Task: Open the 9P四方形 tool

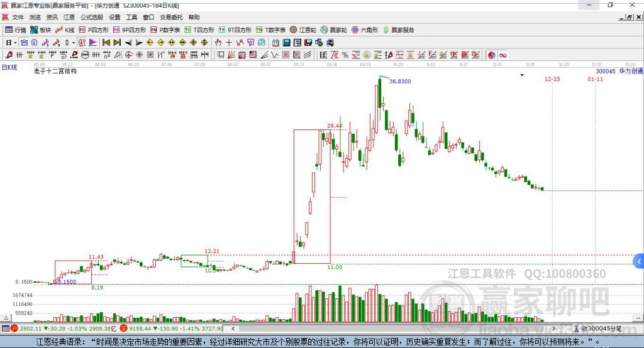Action: pyautogui.click(x=130, y=30)
